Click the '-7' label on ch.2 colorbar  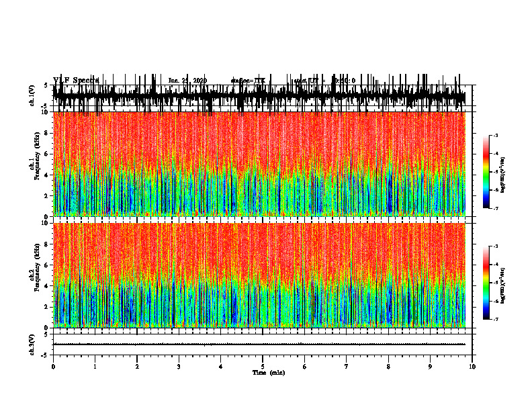tap(495, 319)
